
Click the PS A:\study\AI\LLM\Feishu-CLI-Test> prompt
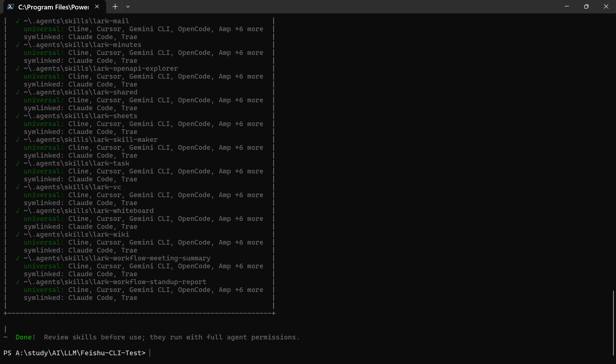point(74,353)
